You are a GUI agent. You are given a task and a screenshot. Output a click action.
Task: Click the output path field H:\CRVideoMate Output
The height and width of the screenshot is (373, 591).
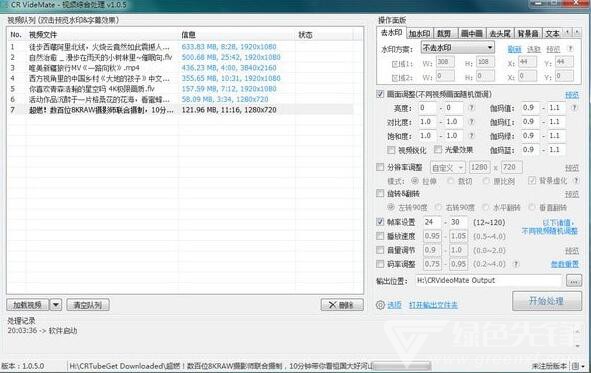coord(488,281)
